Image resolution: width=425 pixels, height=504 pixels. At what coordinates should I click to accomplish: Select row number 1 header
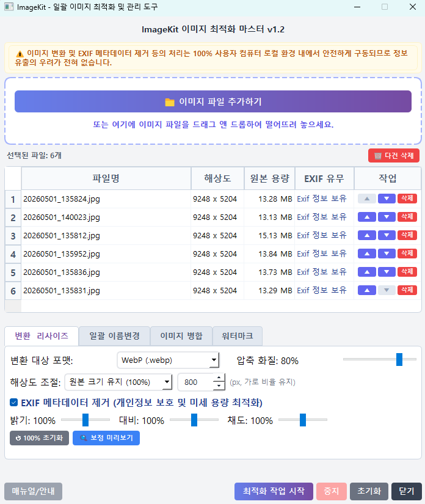tap(13, 199)
